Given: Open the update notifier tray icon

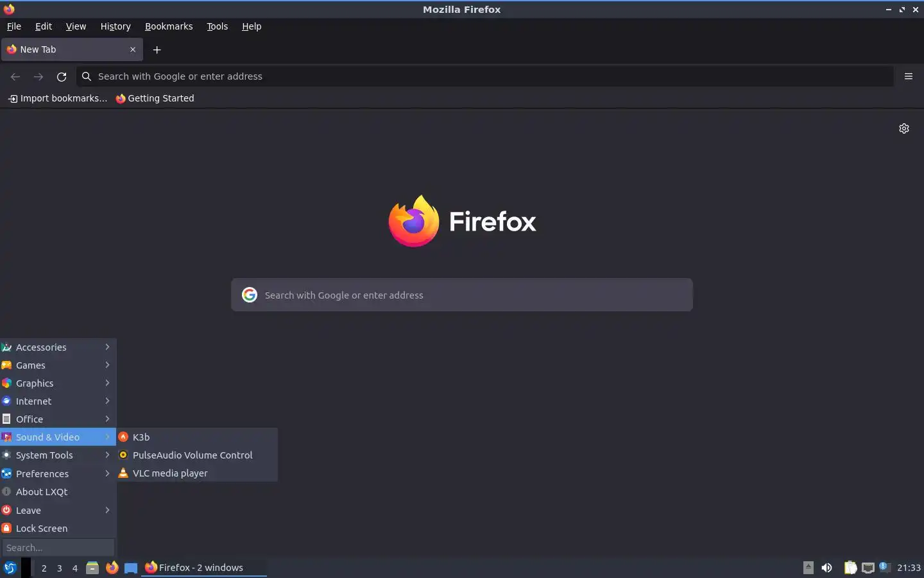Looking at the screenshot, I should click(884, 566).
